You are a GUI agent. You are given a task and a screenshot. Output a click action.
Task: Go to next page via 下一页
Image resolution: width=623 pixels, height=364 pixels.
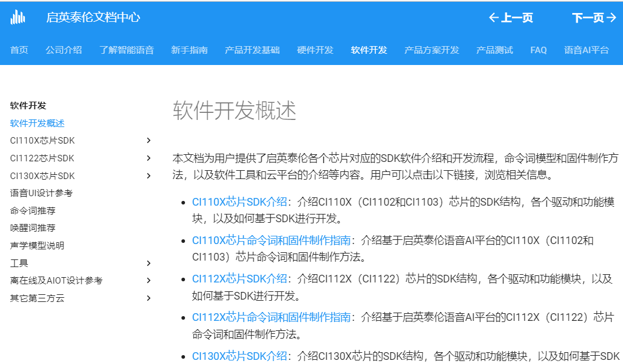click(594, 18)
